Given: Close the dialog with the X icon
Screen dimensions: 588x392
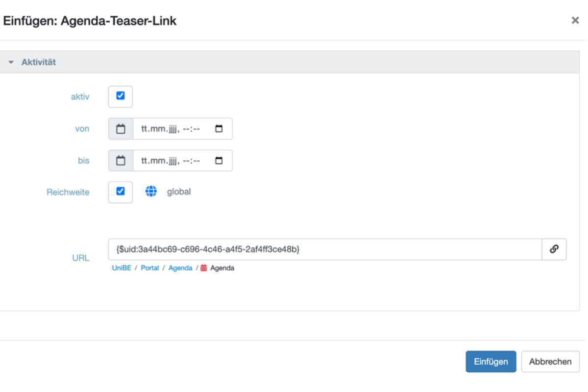Looking at the screenshot, I should [575, 21].
